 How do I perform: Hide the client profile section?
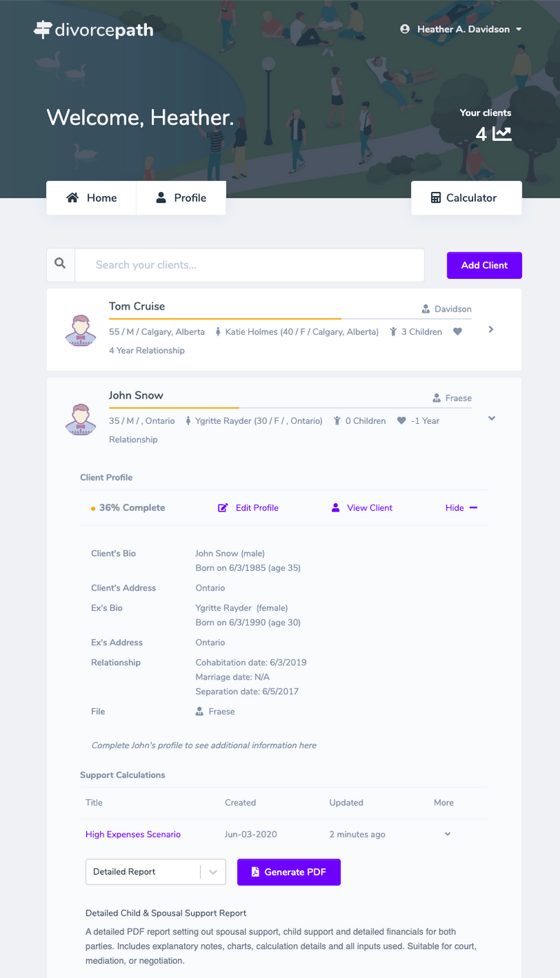(461, 507)
